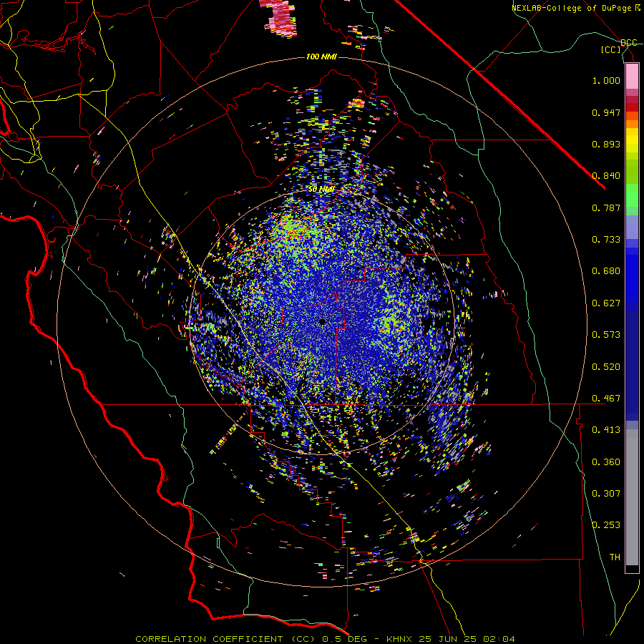The height and width of the screenshot is (644, 644).
Task: Click the gray segment of the color bar
Action: point(632,497)
